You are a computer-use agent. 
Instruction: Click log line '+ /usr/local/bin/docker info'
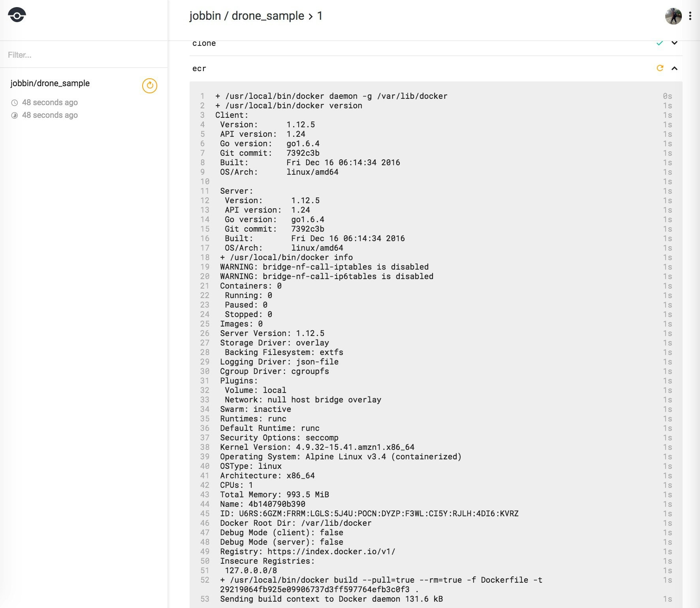286,257
